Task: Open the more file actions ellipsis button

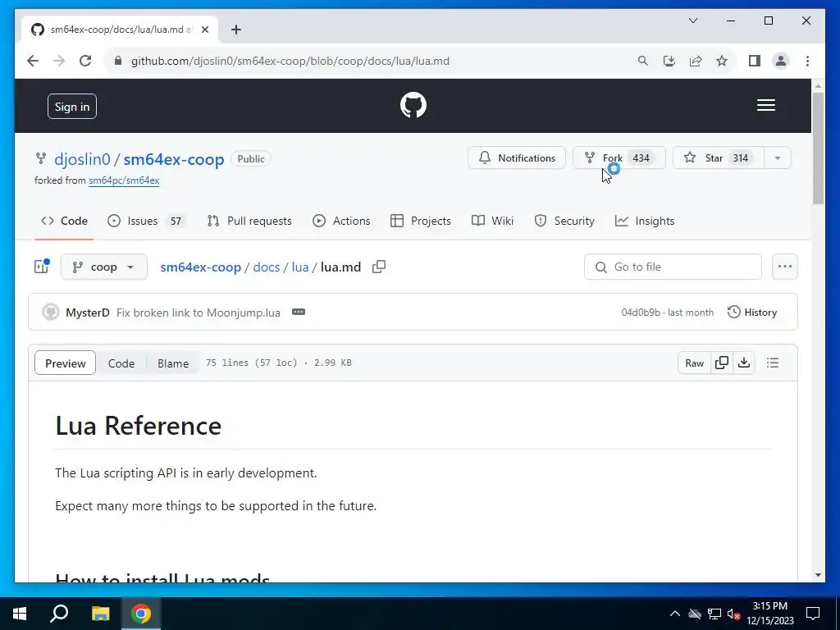Action: click(785, 267)
